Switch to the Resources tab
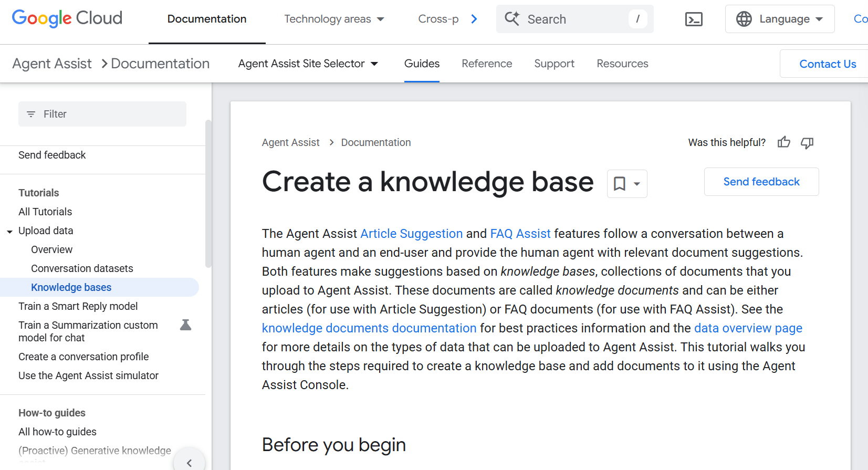Screen dimensions: 868x470 click(x=622, y=64)
